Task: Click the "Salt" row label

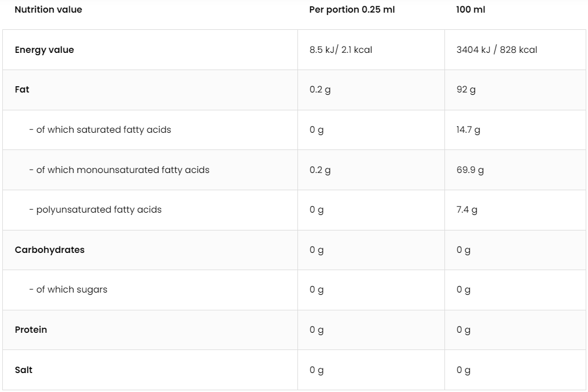Action: (24, 370)
